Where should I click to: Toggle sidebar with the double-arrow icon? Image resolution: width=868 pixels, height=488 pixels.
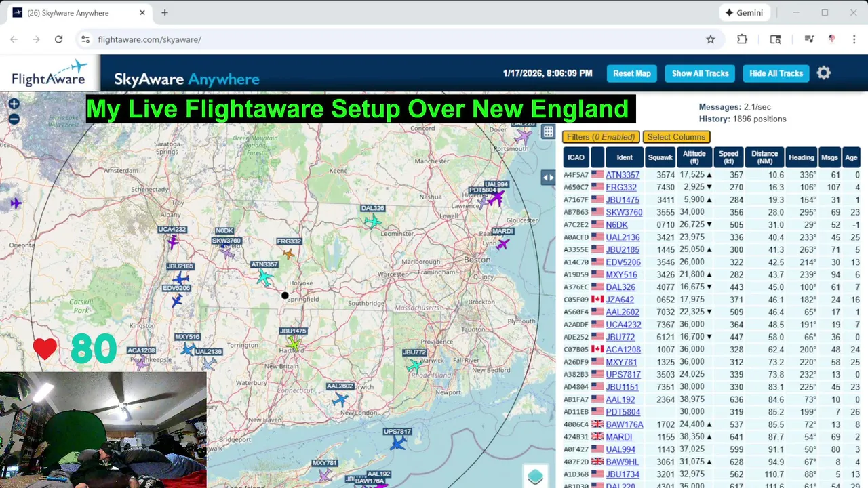tap(548, 178)
